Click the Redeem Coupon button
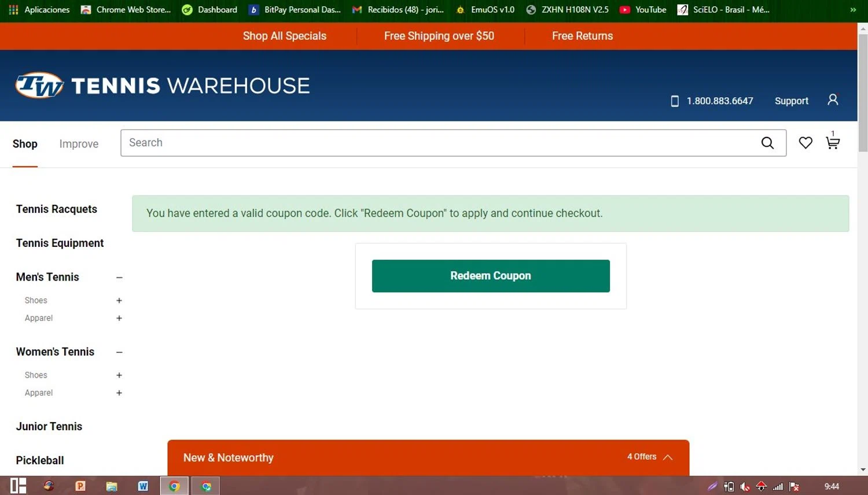This screenshot has height=495, width=868. (491, 276)
